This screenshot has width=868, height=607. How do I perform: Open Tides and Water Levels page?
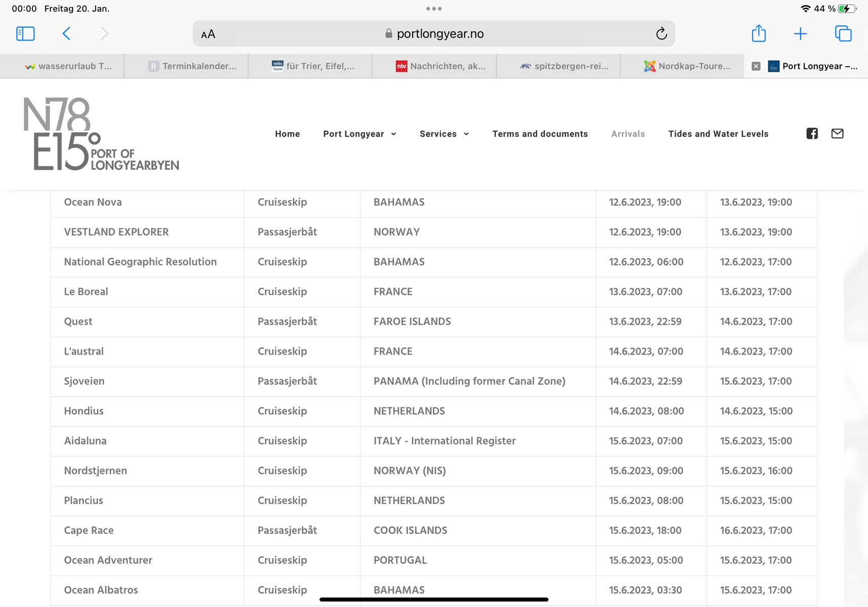718,134
